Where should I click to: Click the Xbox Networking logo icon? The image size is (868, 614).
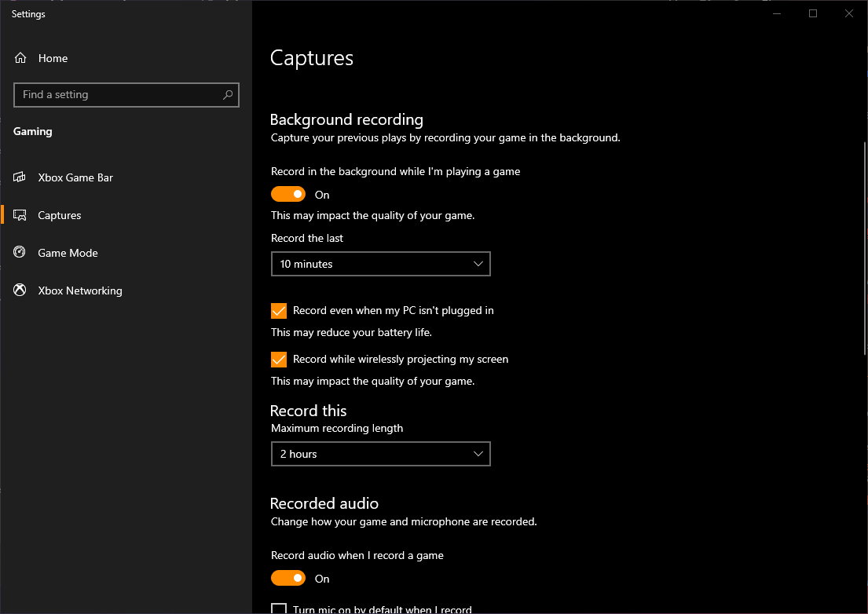(x=20, y=291)
